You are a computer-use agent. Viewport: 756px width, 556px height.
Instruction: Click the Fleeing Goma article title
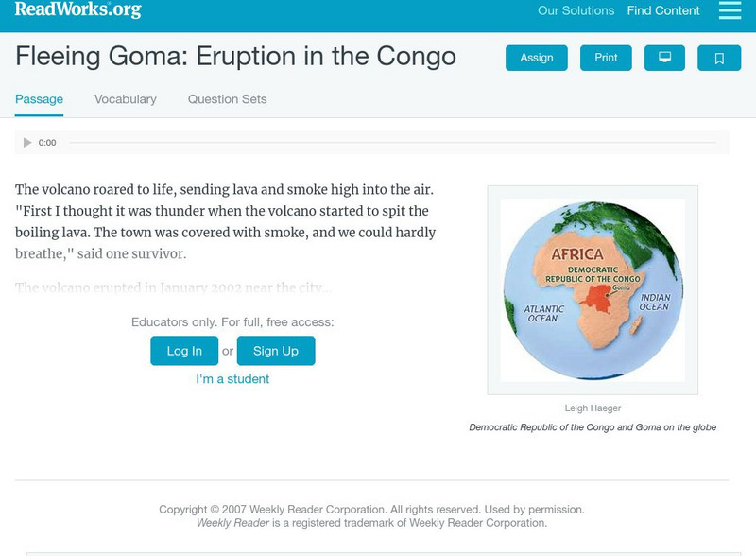pos(235,56)
